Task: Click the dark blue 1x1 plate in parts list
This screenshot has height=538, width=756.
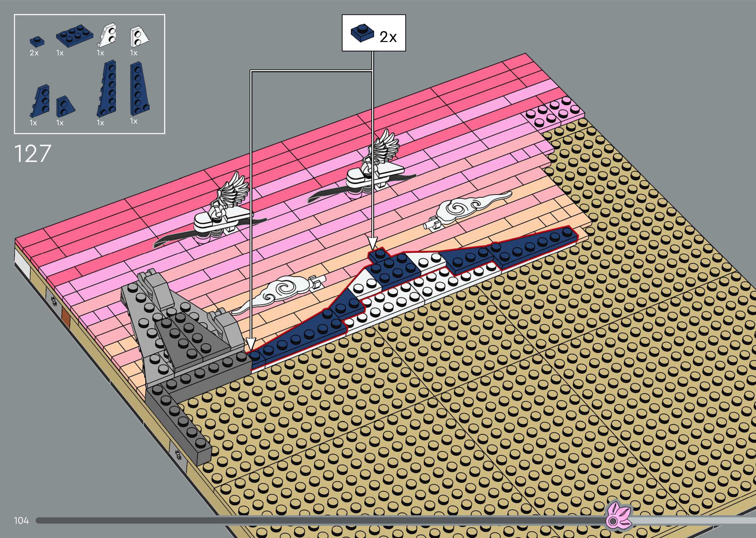Action: [x=37, y=42]
